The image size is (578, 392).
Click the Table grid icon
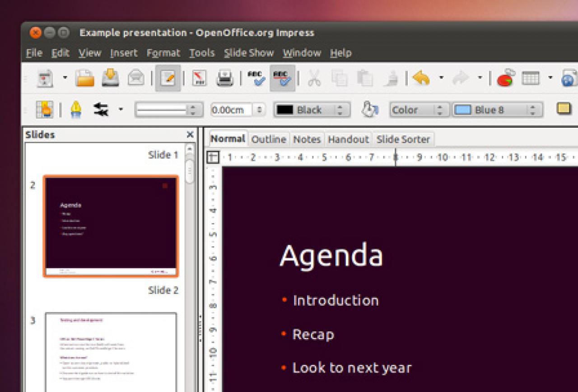531,78
